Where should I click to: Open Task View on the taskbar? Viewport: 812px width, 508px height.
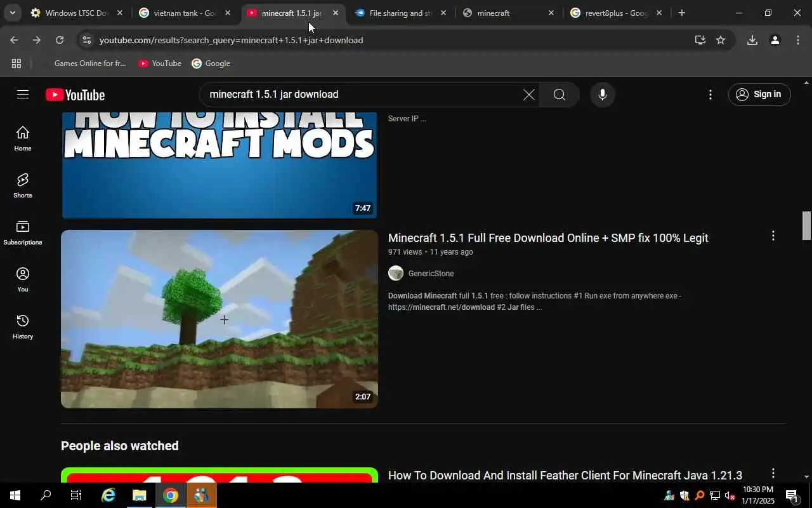pyautogui.click(x=76, y=495)
